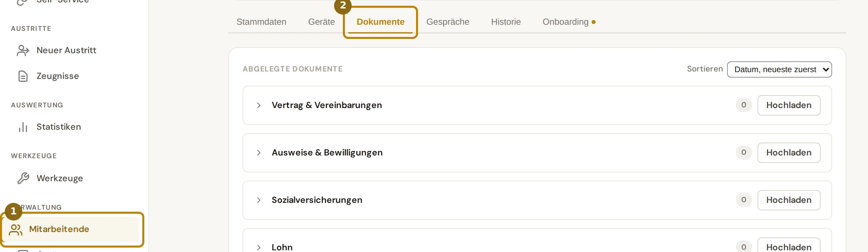Click Hochladen for Vertrag & Vereinbarungen
868x252 pixels.
(789, 105)
